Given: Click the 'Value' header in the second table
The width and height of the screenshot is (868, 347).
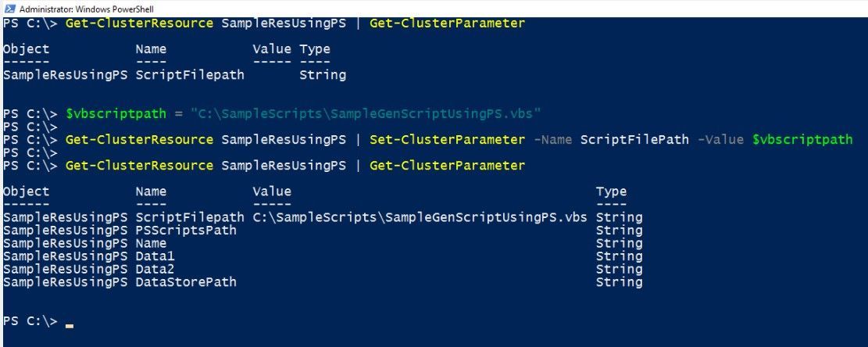Looking at the screenshot, I should (x=271, y=191).
